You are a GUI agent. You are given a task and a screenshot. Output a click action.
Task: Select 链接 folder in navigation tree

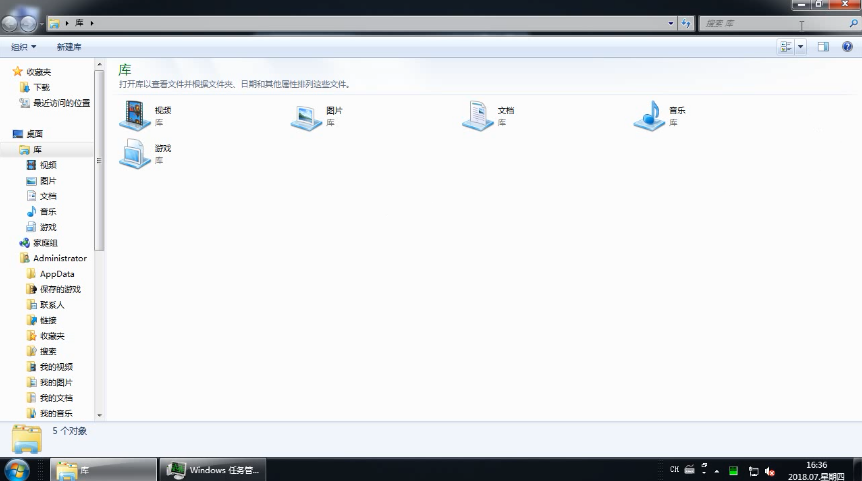(x=41, y=320)
